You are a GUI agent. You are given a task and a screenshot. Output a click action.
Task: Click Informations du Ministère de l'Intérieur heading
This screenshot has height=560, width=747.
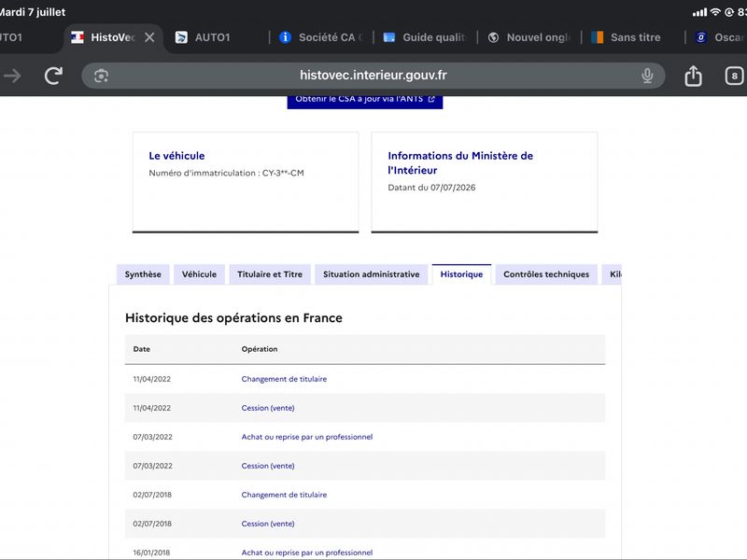click(460, 162)
